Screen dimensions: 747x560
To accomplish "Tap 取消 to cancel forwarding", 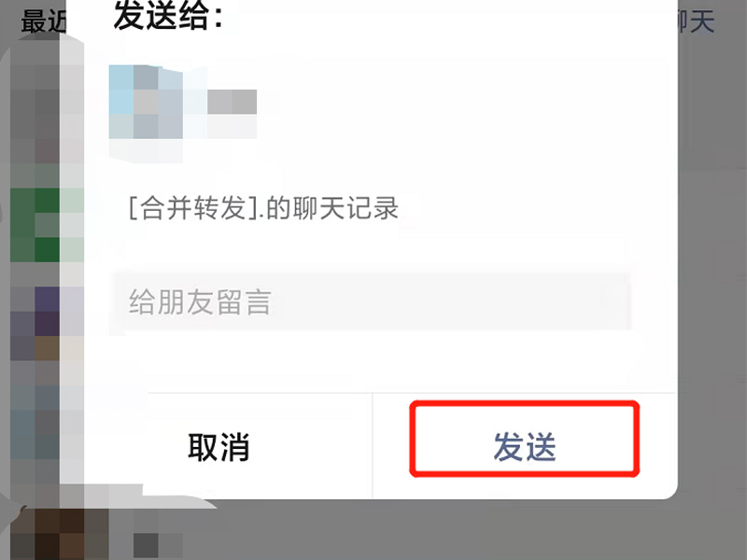I will click(218, 447).
